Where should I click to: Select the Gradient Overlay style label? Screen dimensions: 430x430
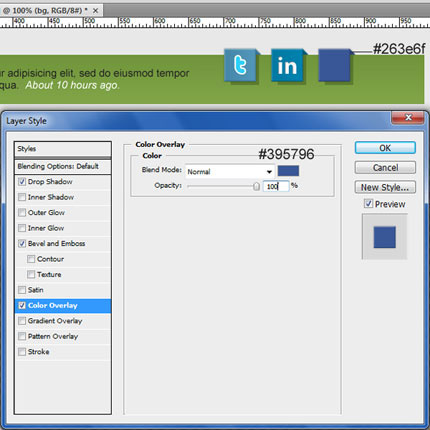[55, 321]
